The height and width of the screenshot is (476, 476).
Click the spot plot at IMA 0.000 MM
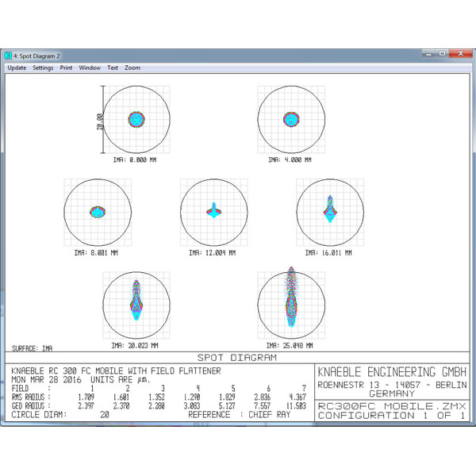tap(136, 120)
